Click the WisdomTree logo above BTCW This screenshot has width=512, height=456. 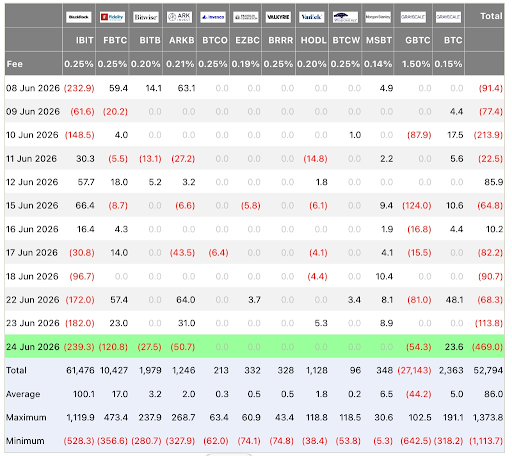[345, 17]
